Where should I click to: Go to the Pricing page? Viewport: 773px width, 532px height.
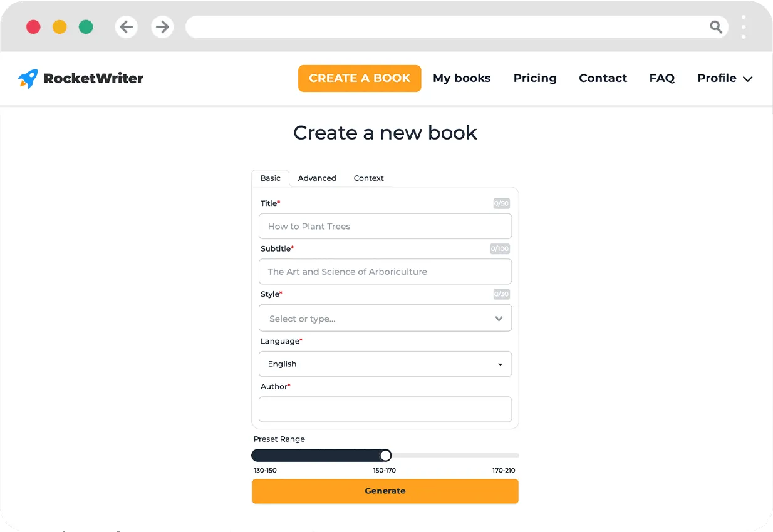click(x=535, y=78)
